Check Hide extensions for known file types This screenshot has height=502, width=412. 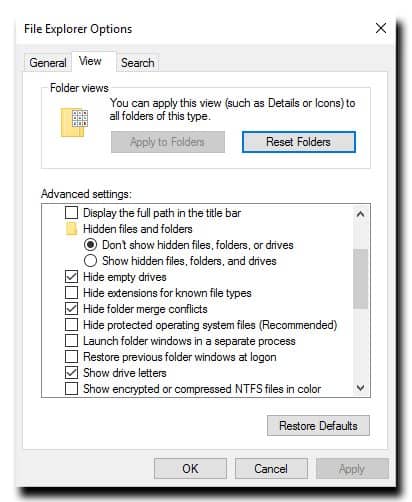click(71, 293)
